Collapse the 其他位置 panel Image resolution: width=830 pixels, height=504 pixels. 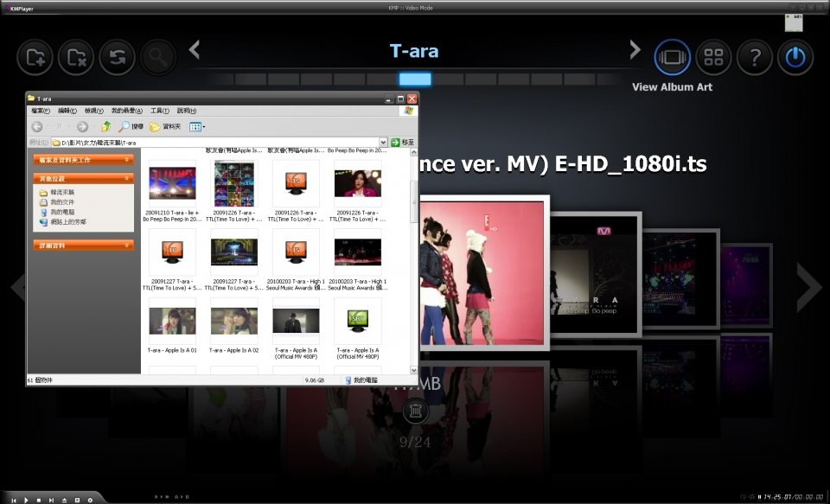click(x=84, y=178)
